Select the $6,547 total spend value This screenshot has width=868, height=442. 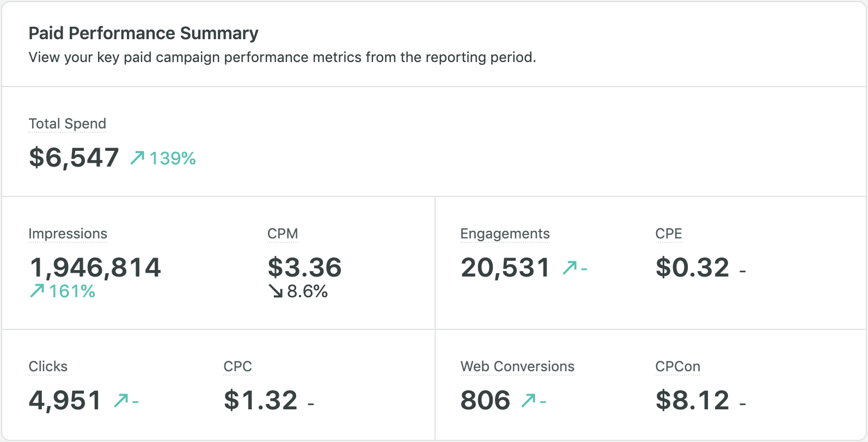click(x=74, y=157)
